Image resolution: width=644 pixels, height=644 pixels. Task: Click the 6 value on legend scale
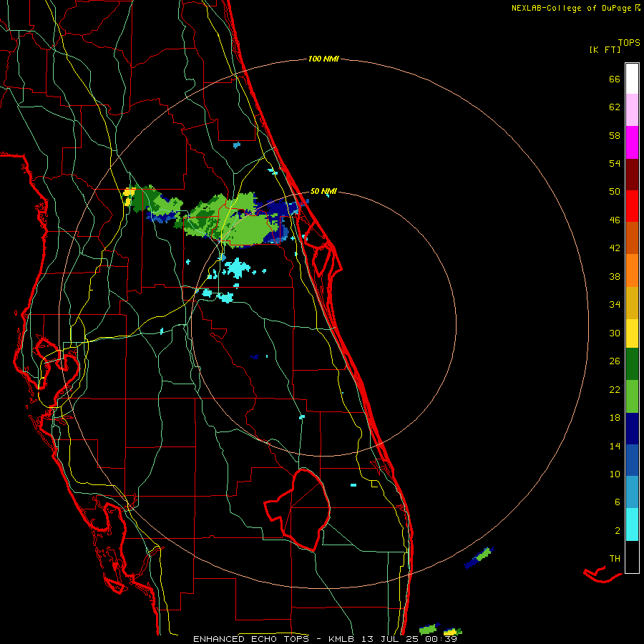(x=618, y=502)
